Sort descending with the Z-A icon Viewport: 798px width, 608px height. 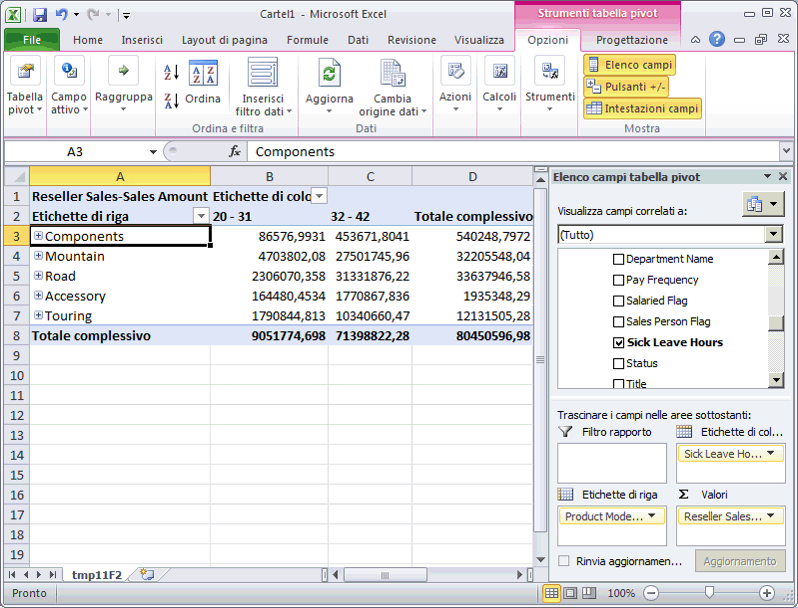coord(171,100)
